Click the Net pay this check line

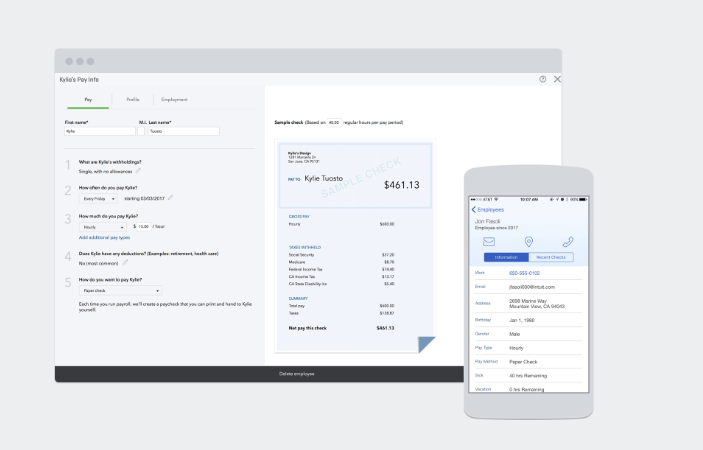coord(342,328)
